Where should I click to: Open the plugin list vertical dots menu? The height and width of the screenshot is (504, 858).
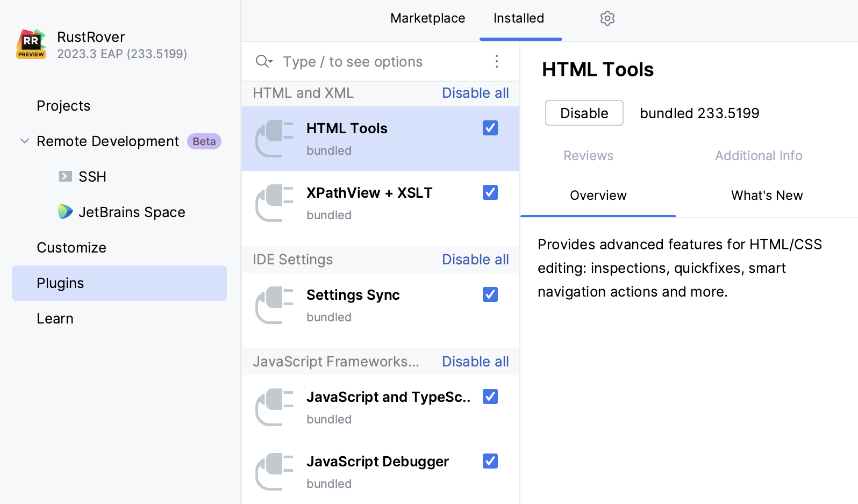(x=496, y=61)
